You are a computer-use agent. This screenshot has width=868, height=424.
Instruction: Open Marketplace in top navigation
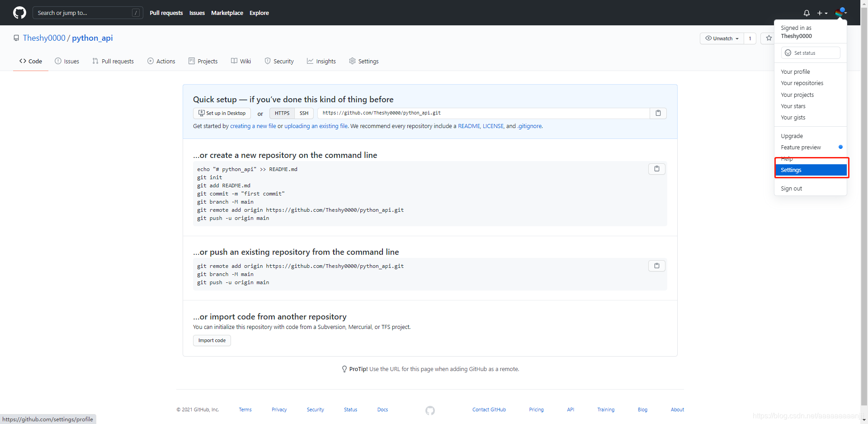point(227,13)
